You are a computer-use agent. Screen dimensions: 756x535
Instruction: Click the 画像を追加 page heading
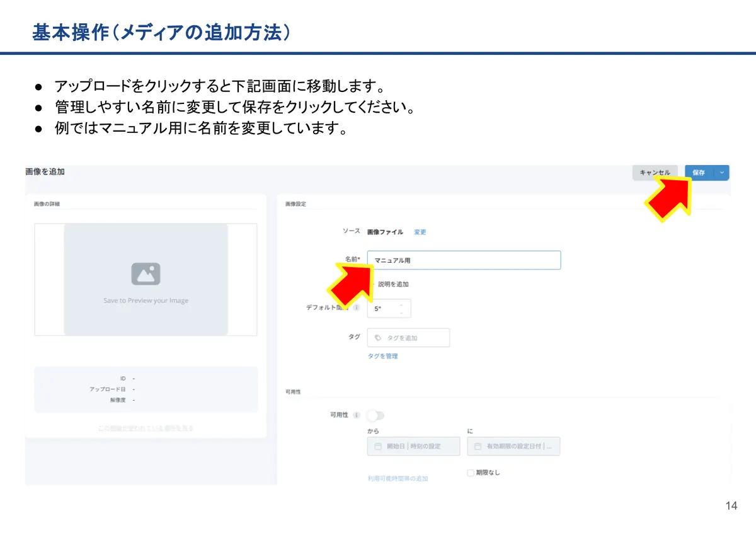point(45,171)
